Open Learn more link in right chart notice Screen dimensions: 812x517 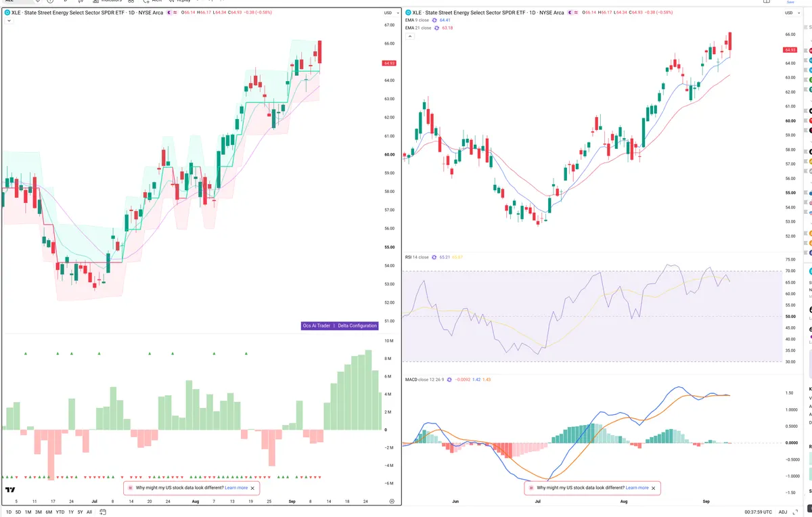(x=637, y=487)
